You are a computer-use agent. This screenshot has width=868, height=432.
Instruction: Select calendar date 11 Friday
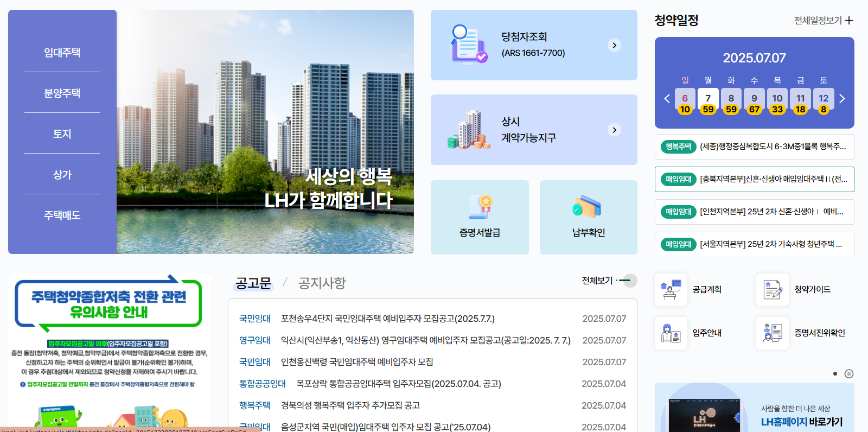click(800, 101)
